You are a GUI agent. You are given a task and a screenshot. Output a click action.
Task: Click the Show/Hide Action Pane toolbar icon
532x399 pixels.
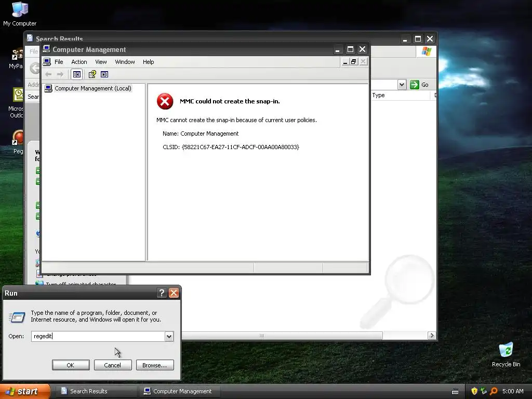pos(104,74)
